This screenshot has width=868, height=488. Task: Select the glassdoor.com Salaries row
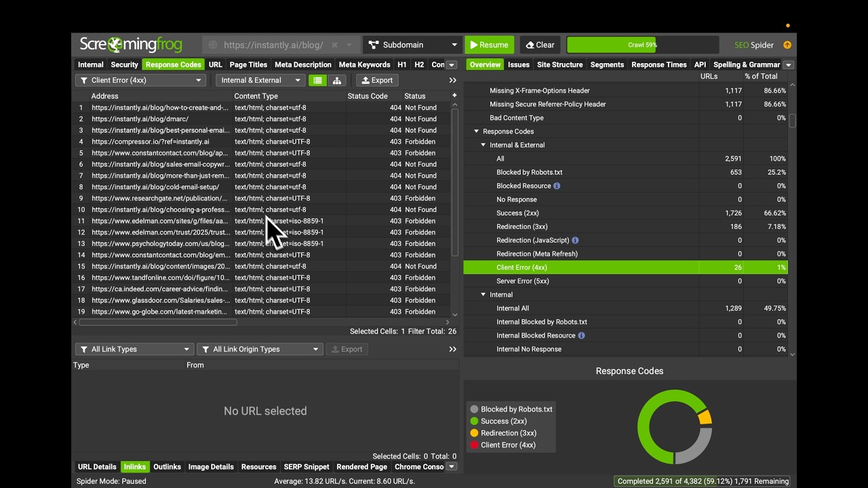click(x=262, y=300)
